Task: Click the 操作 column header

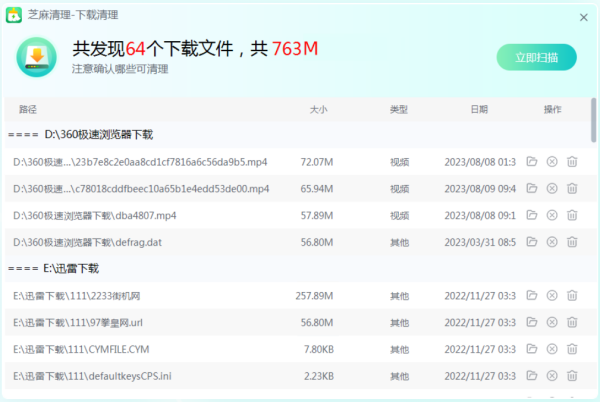Action: 553,110
